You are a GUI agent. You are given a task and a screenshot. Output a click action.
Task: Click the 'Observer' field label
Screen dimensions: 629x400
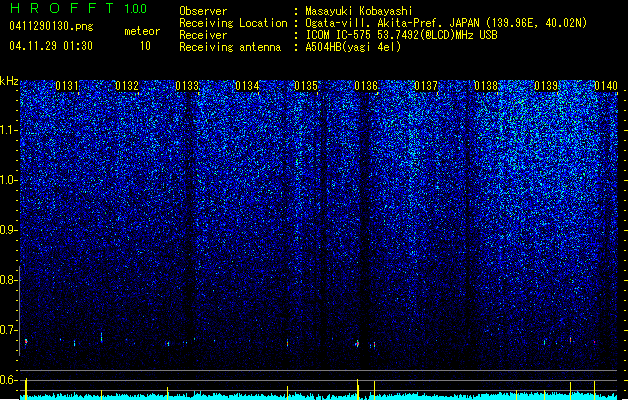point(203,11)
